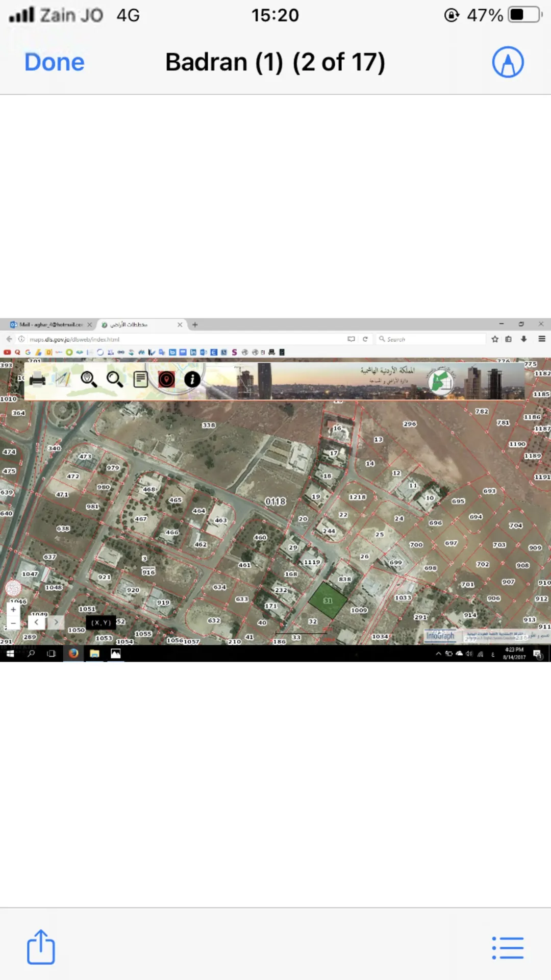
Task: Click the plain magnifier search icon
Action: tap(115, 380)
